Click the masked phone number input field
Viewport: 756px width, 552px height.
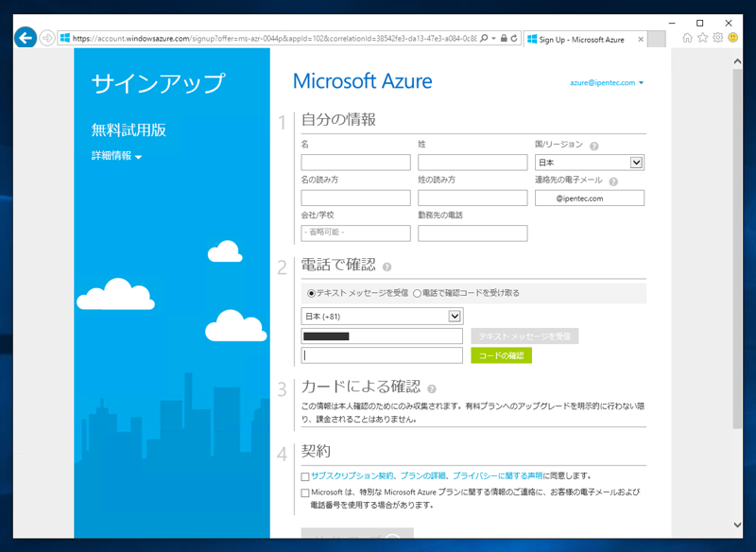383,336
